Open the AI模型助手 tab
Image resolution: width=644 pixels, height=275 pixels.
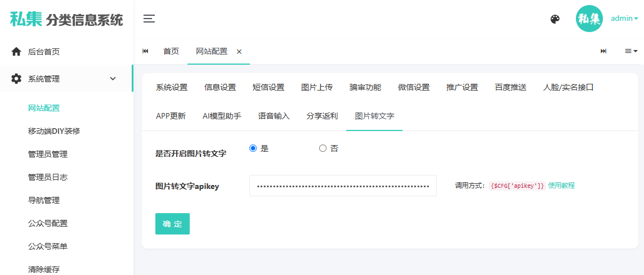pos(222,116)
